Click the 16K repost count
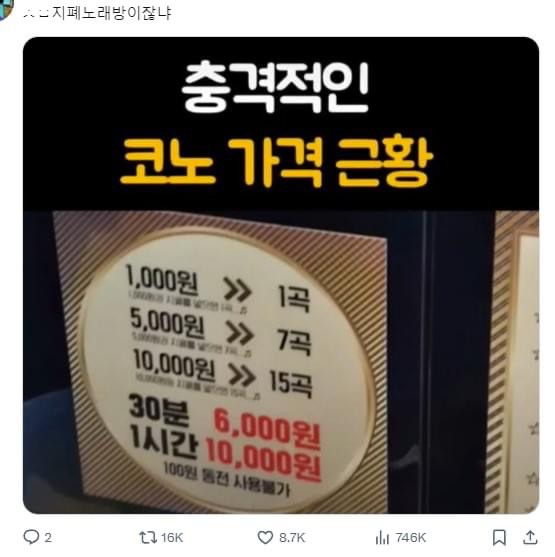 [172, 537]
